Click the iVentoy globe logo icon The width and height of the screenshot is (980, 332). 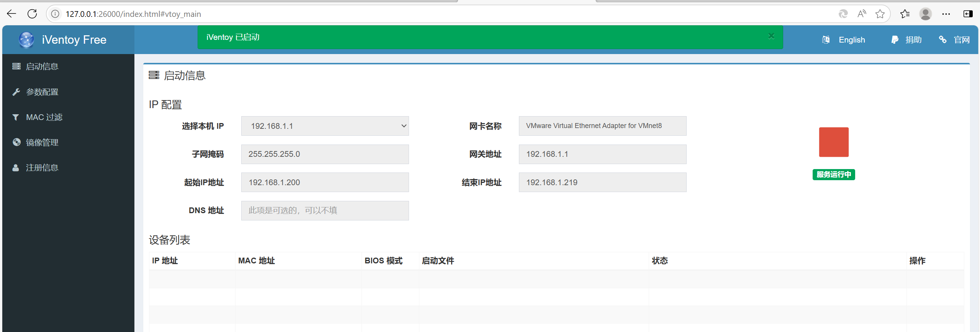(26, 40)
